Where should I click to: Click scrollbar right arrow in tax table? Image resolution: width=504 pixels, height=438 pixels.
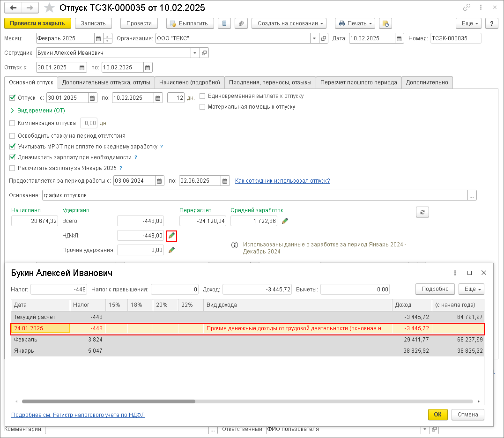(478, 401)
